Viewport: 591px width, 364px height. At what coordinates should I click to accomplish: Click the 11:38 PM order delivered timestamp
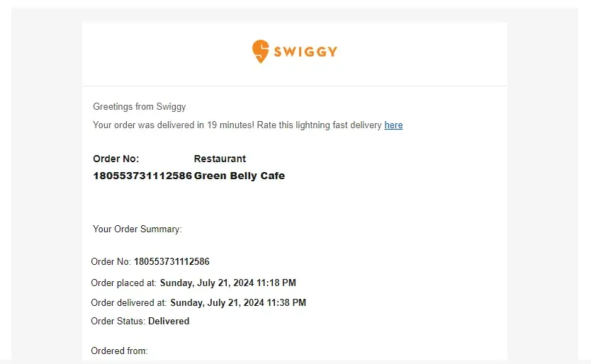pos(238,303)
